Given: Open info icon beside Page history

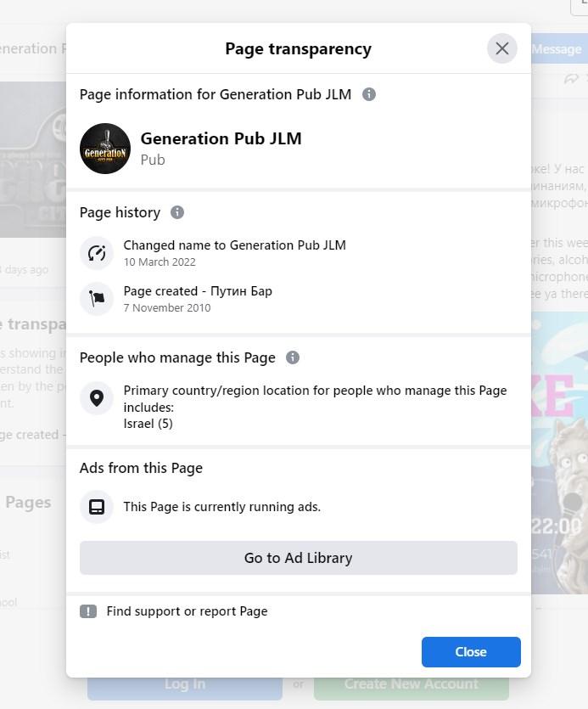Looking at the screenshot, I should pos(177,212).
